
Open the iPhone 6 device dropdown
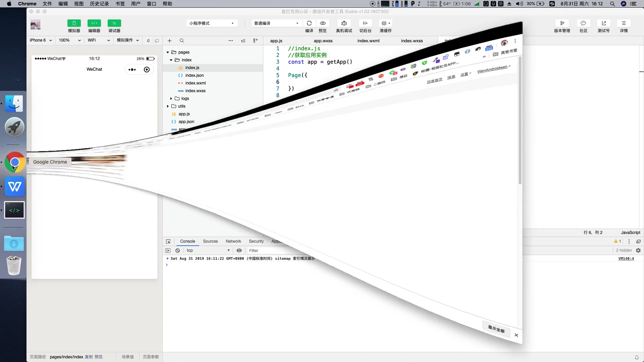[x=41, y=40]
